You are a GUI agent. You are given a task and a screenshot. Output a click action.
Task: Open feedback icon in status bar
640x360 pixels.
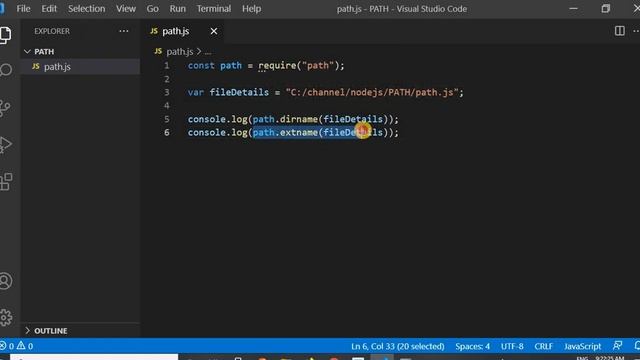click(618, 346)
